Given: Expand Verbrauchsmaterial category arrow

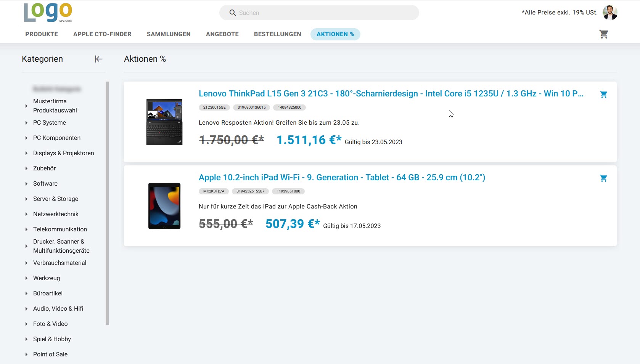Looking at the screenshot, I should (26, 263).
